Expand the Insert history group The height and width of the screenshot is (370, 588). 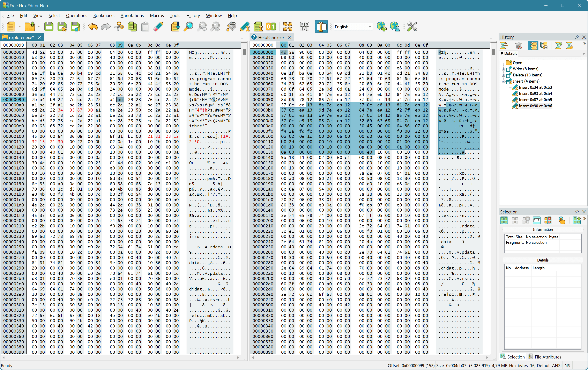pyautogui.click(x=504, y=81)
